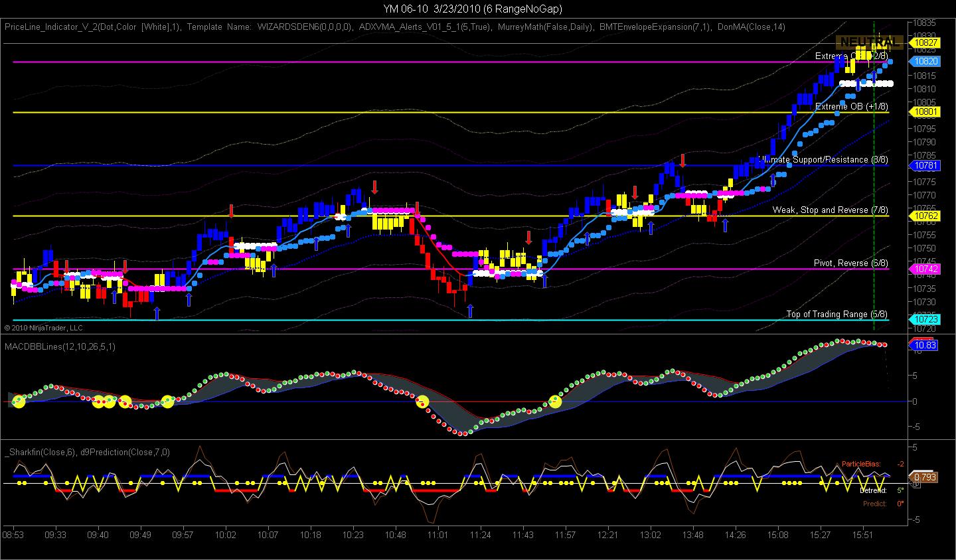The height and width of the screenshot is (560, 956).
Task: Click the blue 10820 price marker
Action: [x=925, y=61]
